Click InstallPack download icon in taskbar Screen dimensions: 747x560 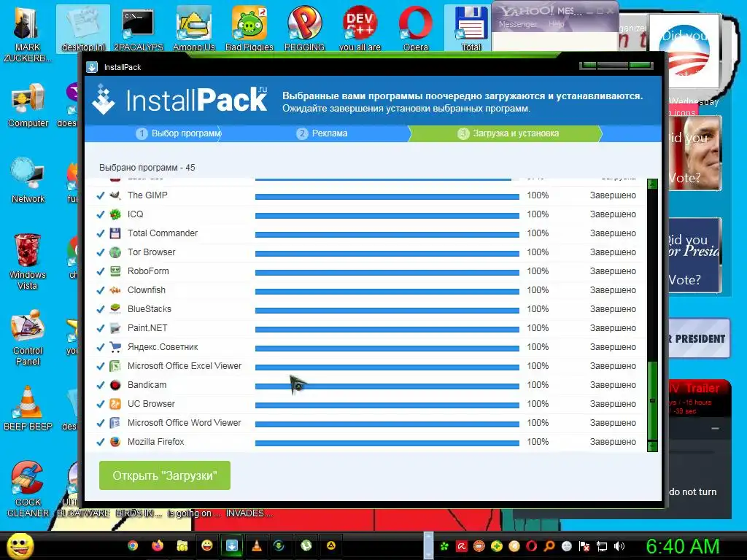[232, 545]
